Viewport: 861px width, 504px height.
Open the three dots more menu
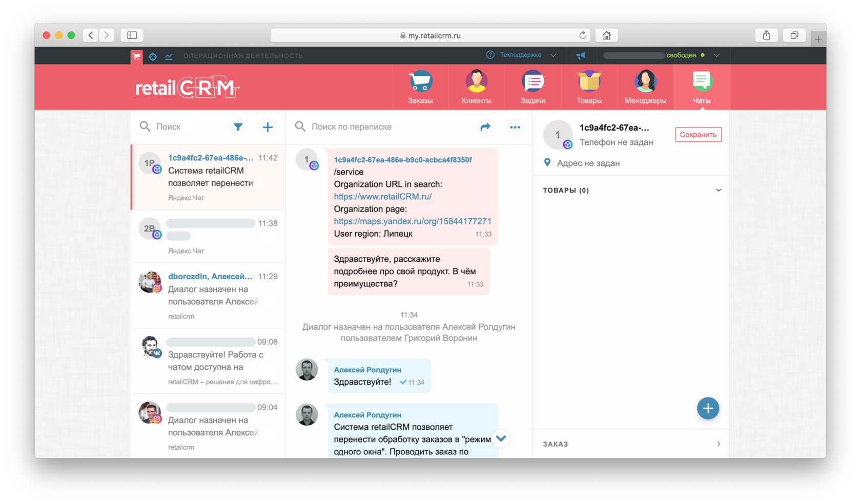tap(515, 127)
